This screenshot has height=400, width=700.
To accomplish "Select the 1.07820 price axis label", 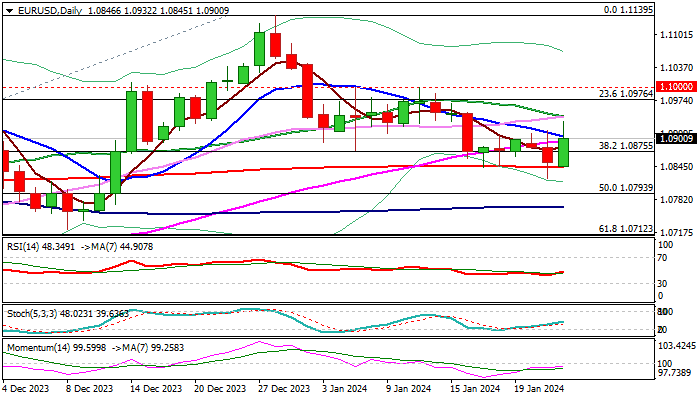I will (678, 199).
